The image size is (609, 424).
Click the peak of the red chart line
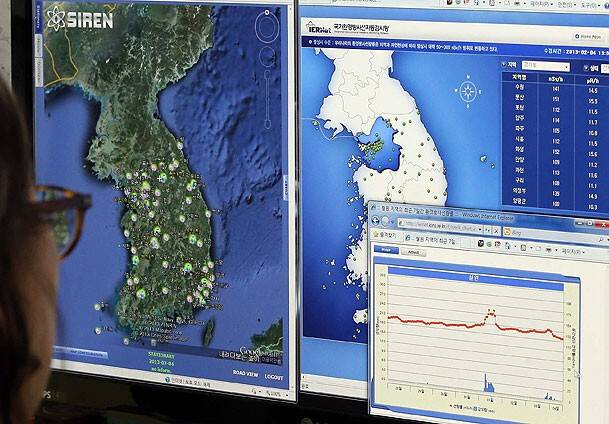[489, 312]
